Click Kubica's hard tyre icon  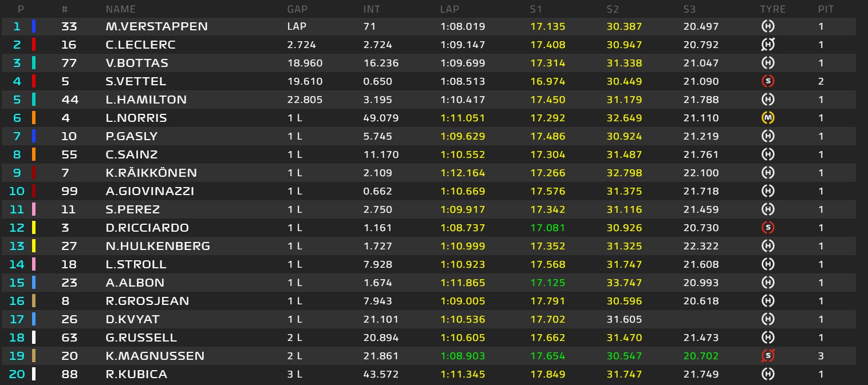(768, 374)
